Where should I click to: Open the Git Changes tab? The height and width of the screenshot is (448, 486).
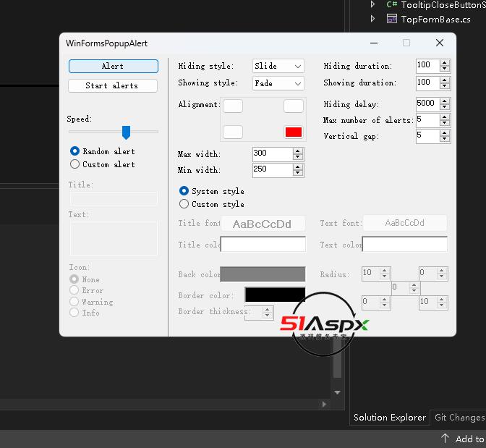(x=459, y=418)
